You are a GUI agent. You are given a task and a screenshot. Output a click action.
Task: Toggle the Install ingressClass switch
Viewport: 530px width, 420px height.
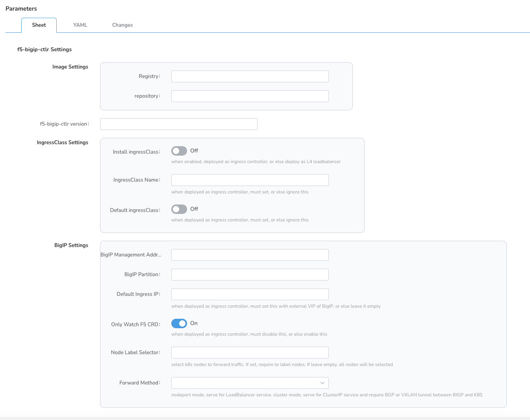pos(179,151)
